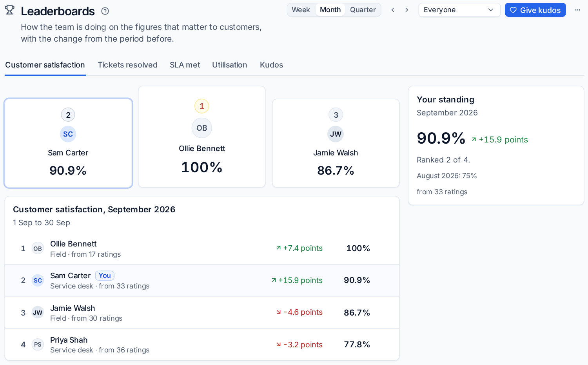This screenshot has width=588, height=365.
Task: Click the OB avatar in the ranking list
Action: click(x=38, y=248)
